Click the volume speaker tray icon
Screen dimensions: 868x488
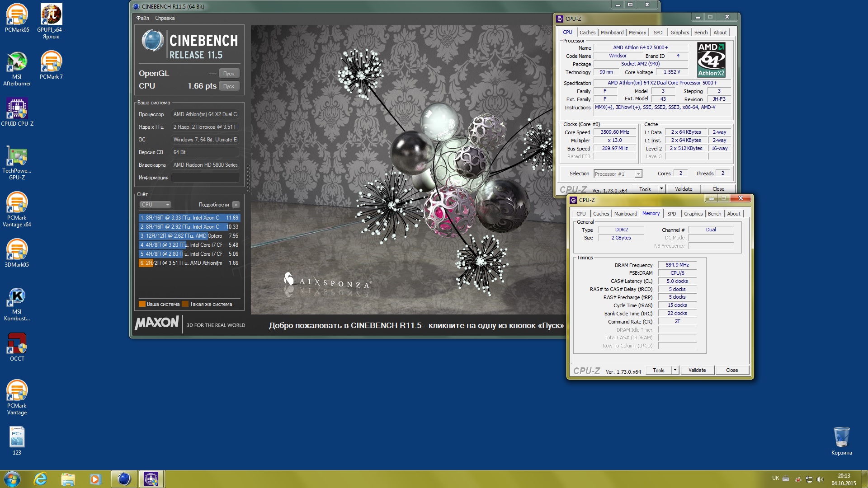point(820,479)
